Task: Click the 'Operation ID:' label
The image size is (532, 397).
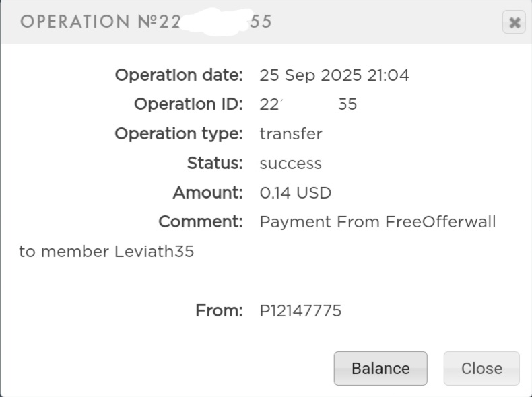Action: click(x=188, y=104)
